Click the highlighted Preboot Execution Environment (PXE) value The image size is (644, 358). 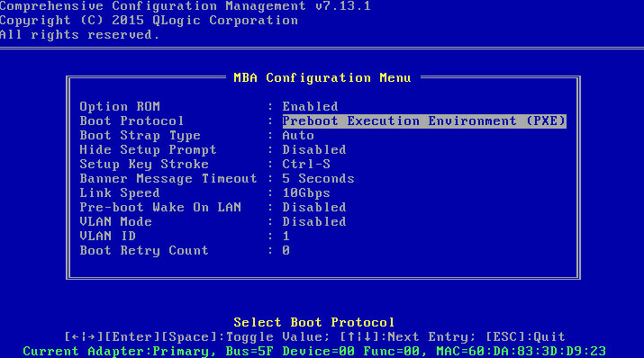click(424, 121)
